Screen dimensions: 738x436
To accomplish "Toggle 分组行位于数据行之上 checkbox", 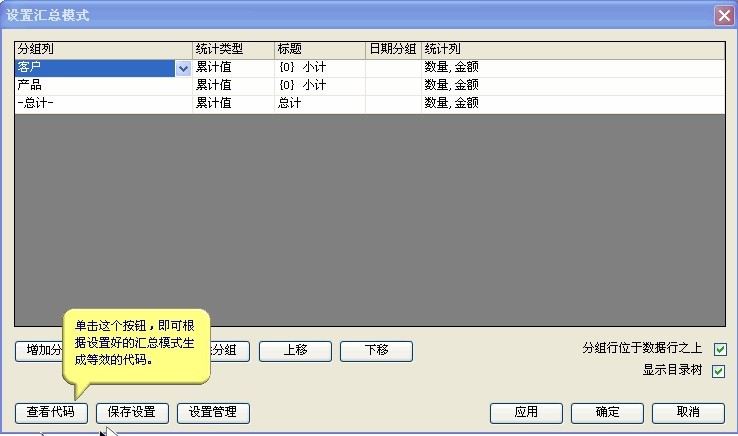I will 719,350.
